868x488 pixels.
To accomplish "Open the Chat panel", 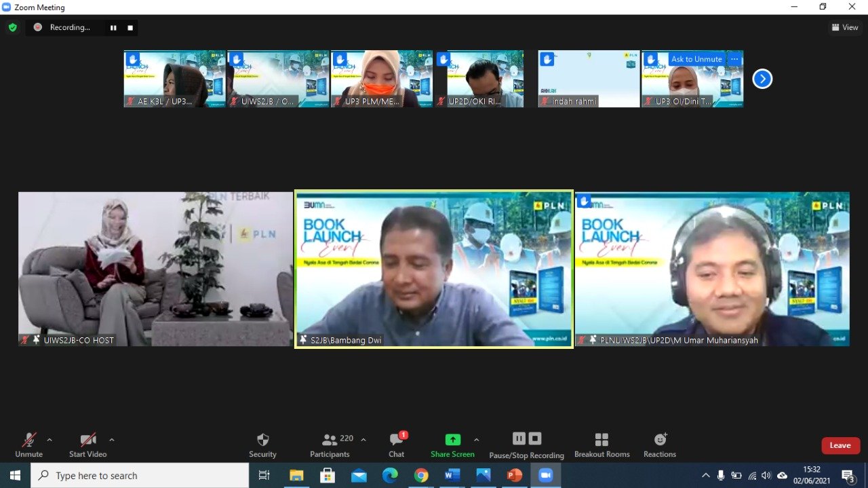I will [x=397, y=445].
